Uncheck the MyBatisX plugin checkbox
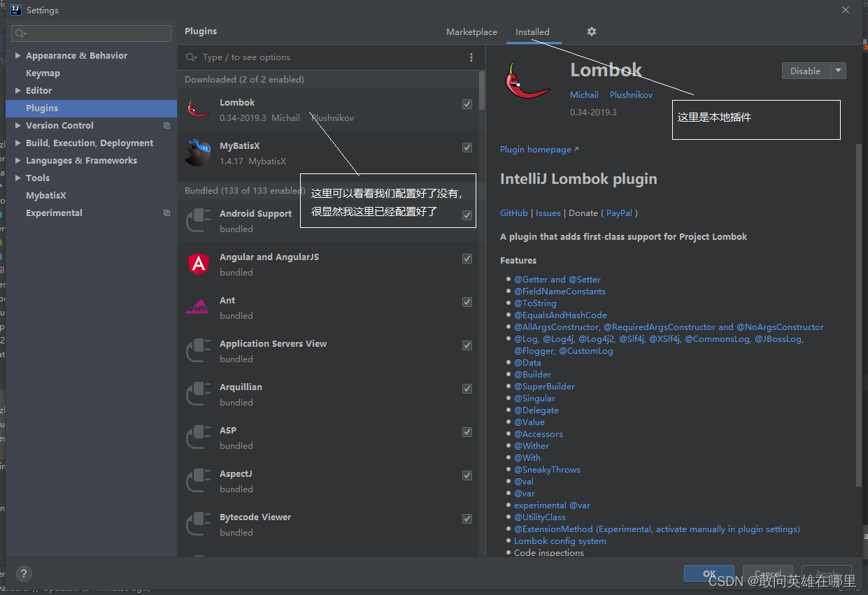868x595 pixels. coord(467,148)
